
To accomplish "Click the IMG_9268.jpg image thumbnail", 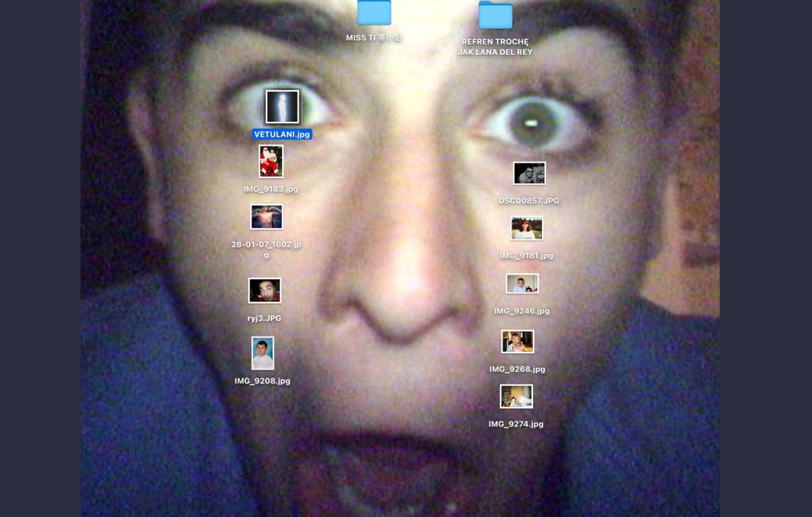I will point(517,341).
